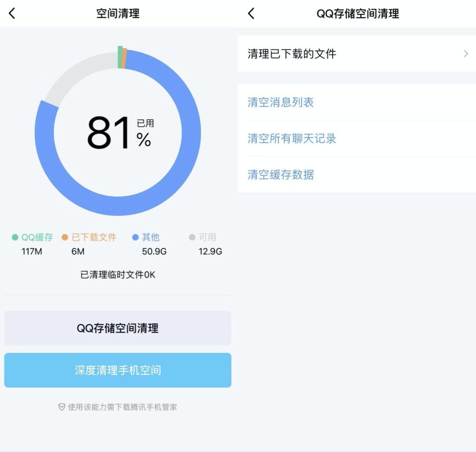
Task: Tap the gray 可用 legend dot
Action: click(192, 237)
